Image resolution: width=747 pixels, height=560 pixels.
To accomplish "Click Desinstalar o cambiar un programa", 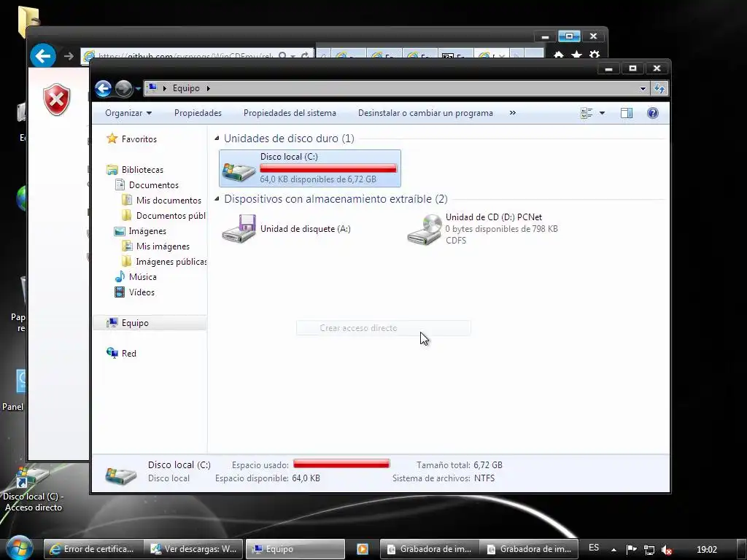I will click(x=425, y=113).
